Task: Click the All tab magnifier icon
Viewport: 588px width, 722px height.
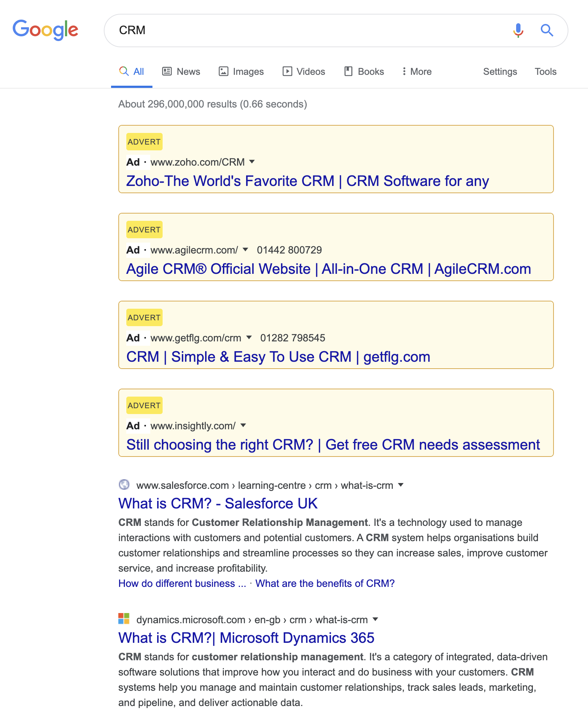Action: pyautogui.click(x=124, y=71)
